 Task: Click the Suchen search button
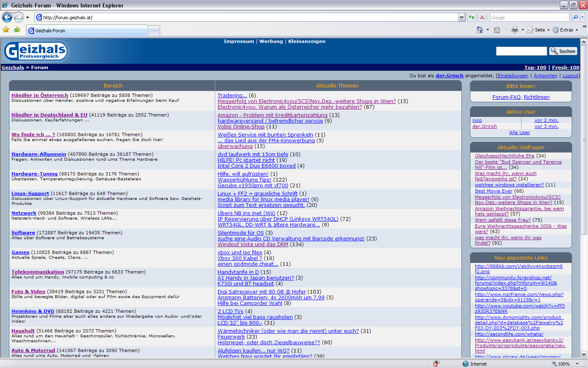coord(563,51)
